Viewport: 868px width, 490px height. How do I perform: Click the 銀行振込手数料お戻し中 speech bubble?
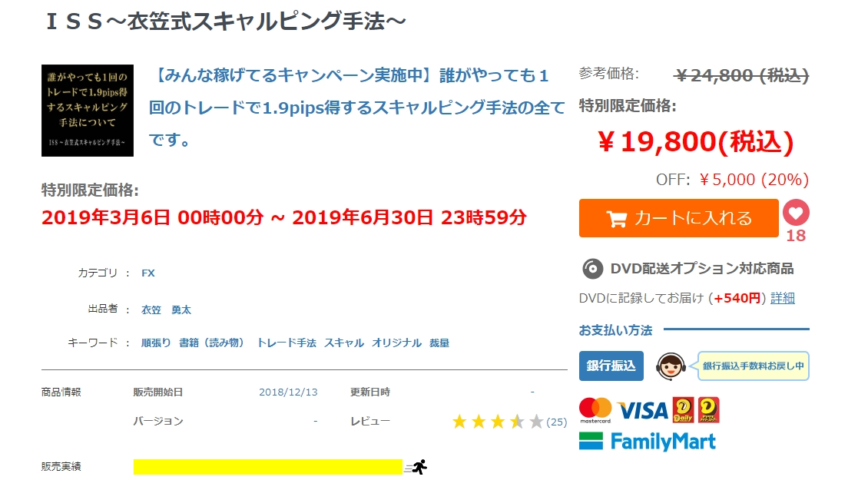(753, 366)
